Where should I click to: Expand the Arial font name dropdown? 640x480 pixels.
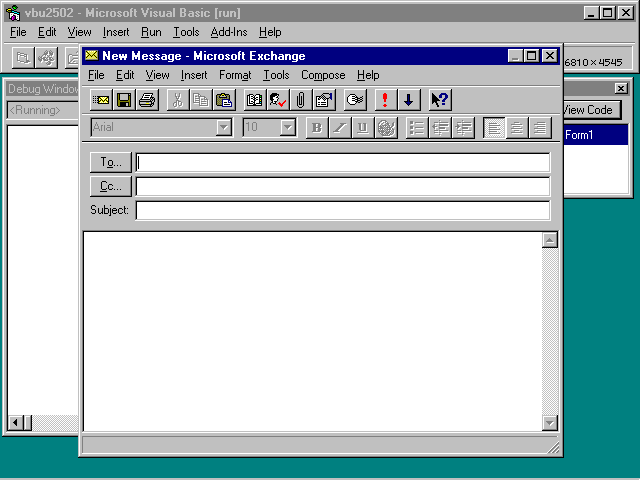[224, 127]
